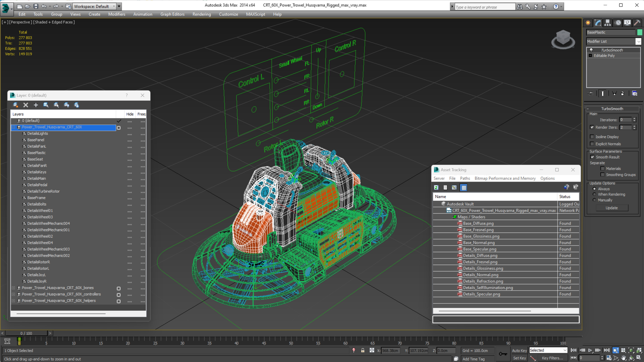Click Configure Modifier Sets icon
The height and width of the screenshot is (362, 644).
pyautogui.click(x=635, y=93)
